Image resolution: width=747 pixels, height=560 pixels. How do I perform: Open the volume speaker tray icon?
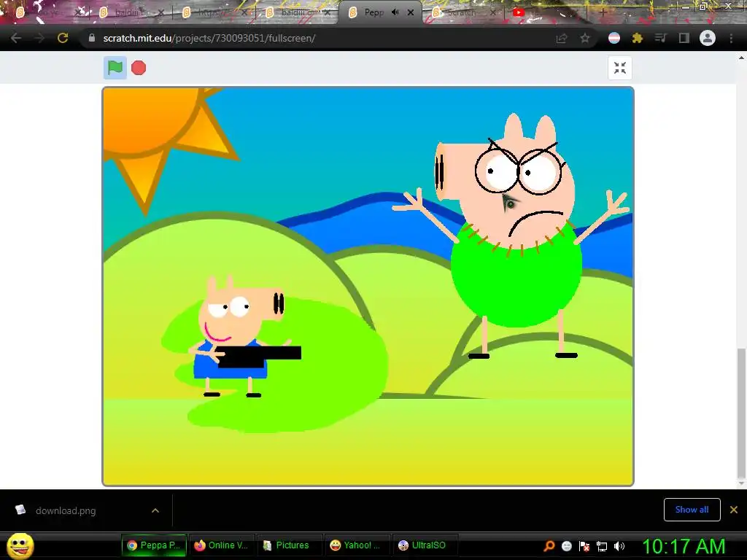click(619, 546)
